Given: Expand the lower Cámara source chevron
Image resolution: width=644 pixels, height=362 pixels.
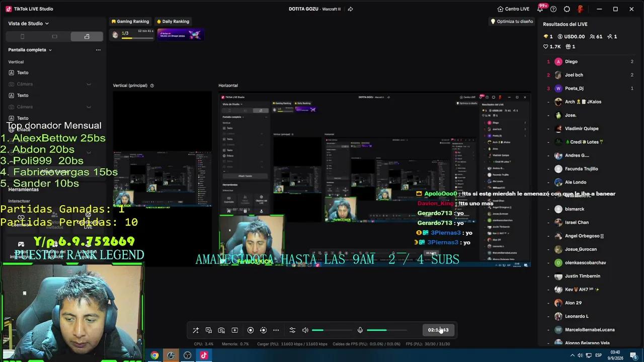Looking at the screenshot, I should click(x=89, y=107).
